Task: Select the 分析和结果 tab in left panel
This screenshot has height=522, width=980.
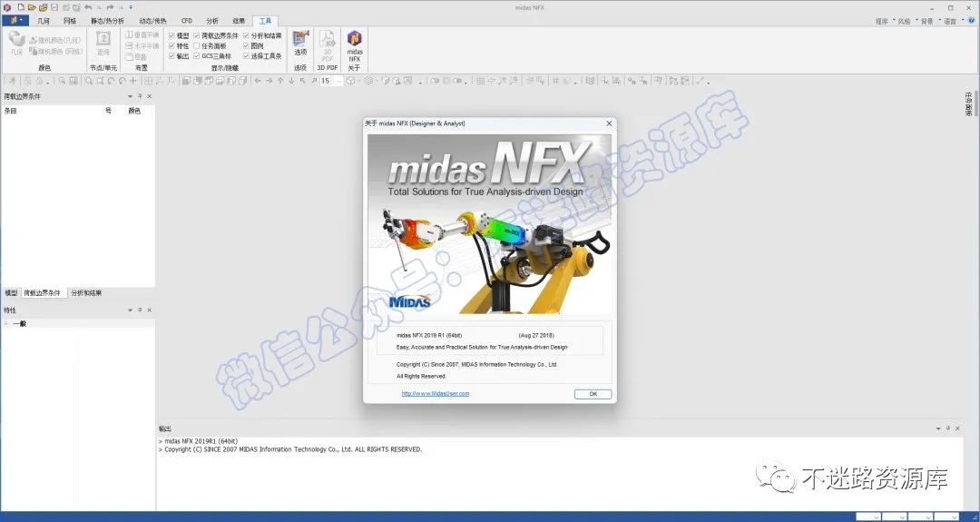Action: pyautogui.click(x=86, y=292)
